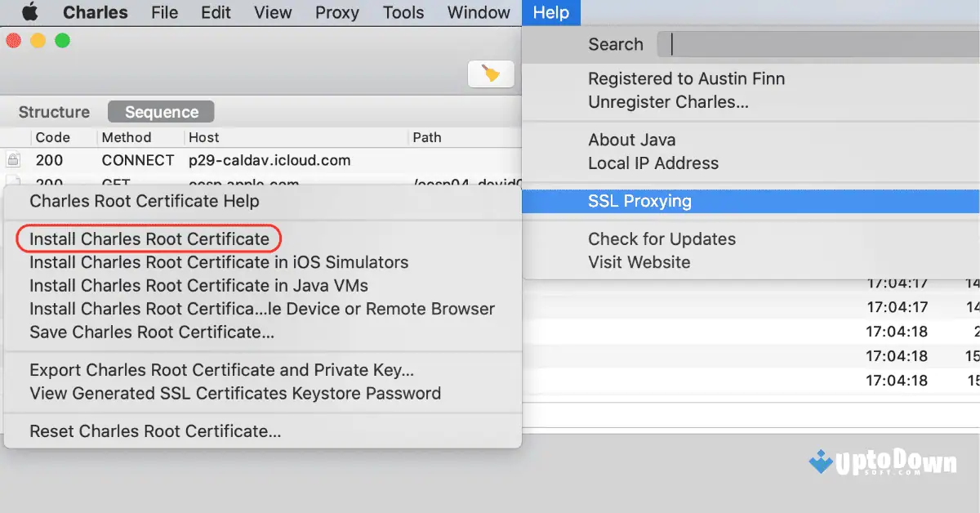This screenshot has width=980, height=513.
Task: Switch to the Structure tab
Action: coord(52,112)
